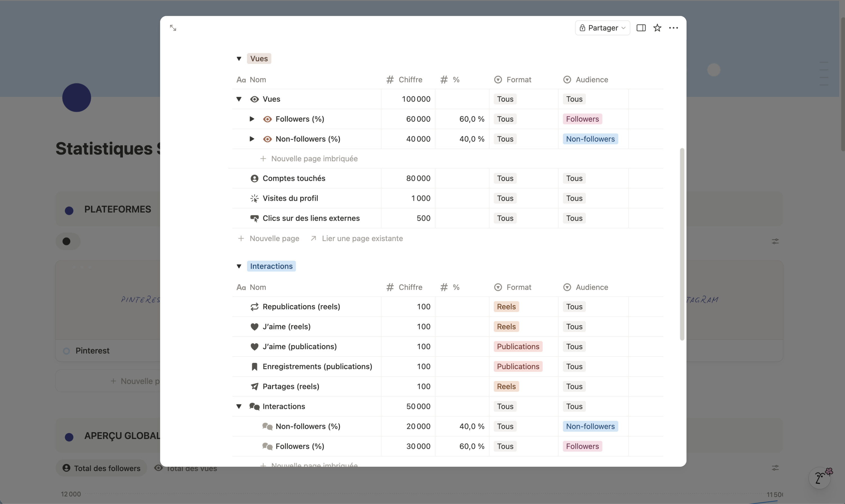The image size is (845, 504).
Task: Click view settings sliders icon in PLATEFORMES section
Action: (775, 242)
